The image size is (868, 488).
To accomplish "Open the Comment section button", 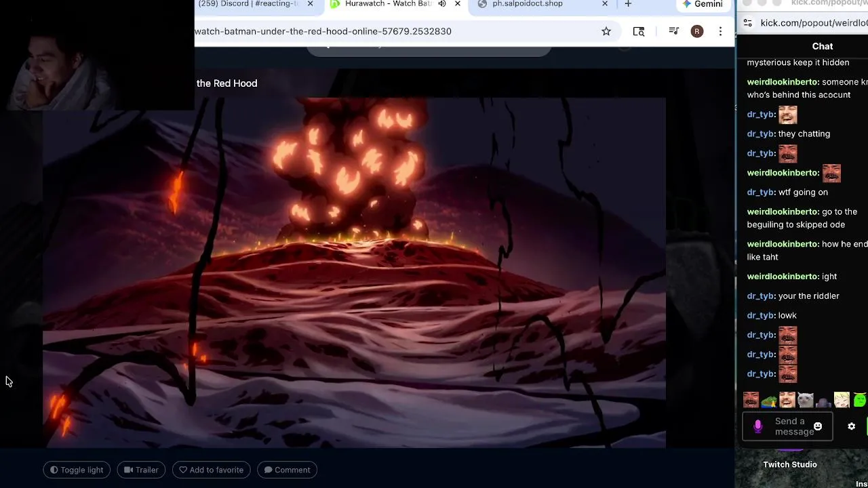I will point(288,470).
